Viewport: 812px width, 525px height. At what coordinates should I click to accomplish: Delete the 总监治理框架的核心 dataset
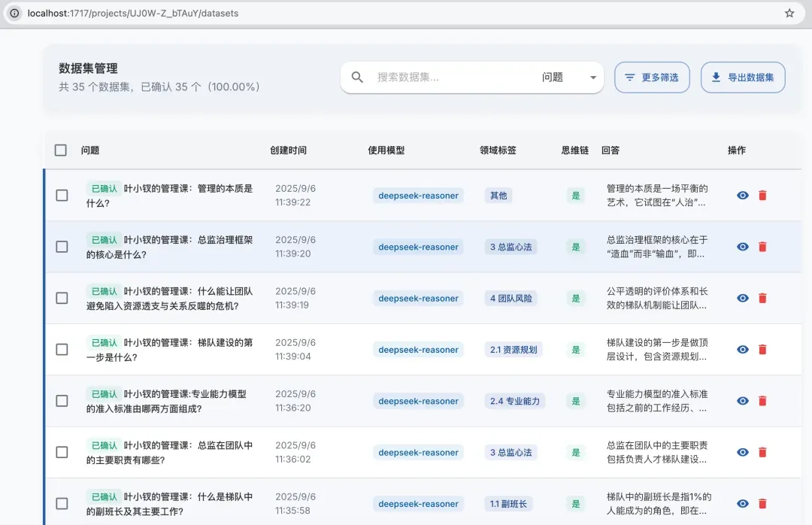(762, 247)
